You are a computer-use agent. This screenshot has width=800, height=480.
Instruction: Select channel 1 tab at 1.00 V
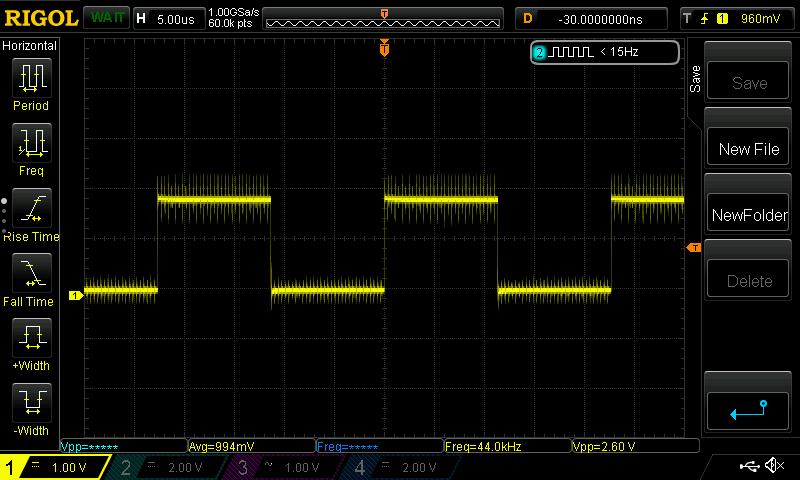(x=54, y=467)
